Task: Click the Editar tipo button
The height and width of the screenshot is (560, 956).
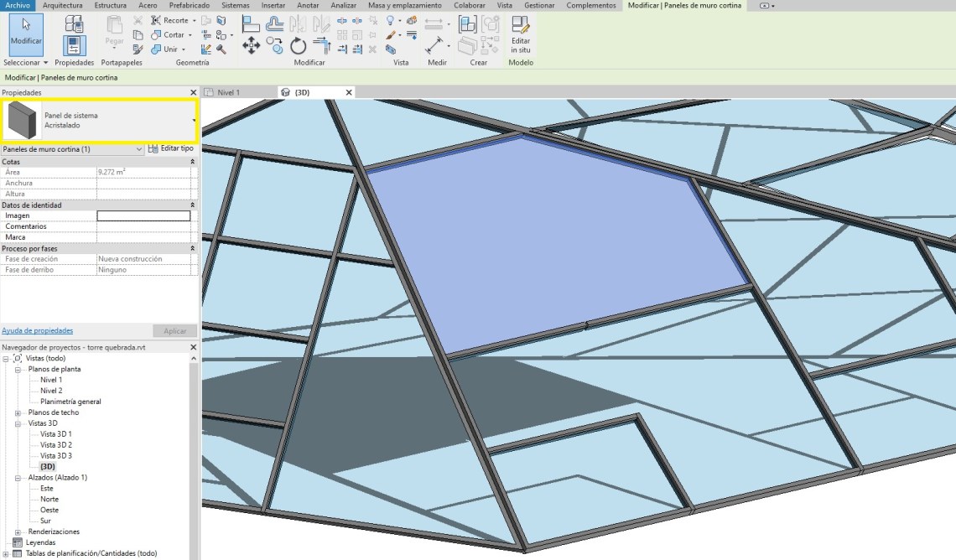Action: tap(171, 148)
